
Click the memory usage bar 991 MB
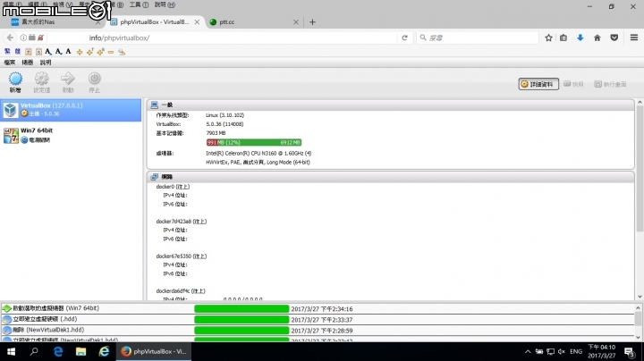pyautogui.click(x=254, y=142)
